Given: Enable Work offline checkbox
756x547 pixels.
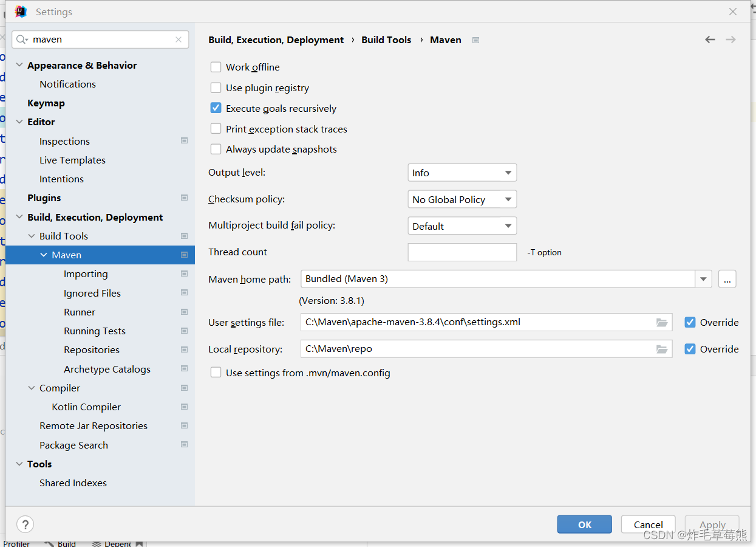Looking at the screenshot, I should coord(216,67).
